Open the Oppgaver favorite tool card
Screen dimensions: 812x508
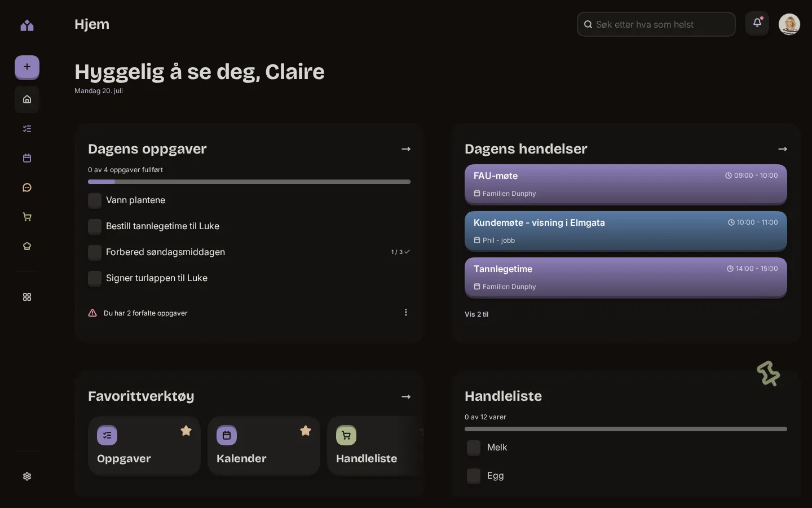144,446
